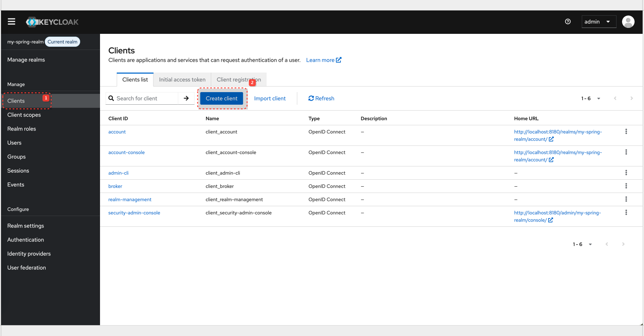Open the account-console client details
This screenshot has height=336, width=644.
point(127,152)
